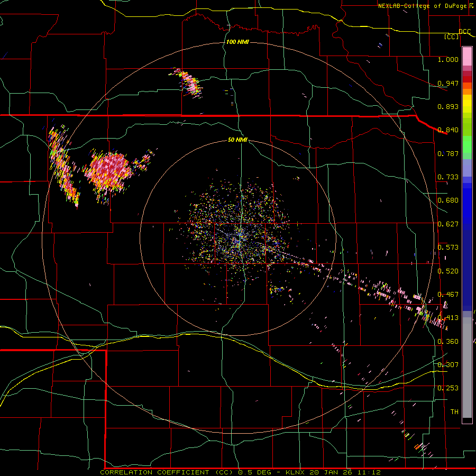This screenshot has width=476, height=476.
Task: Pick the bright green segment of the color bar
Action: point(467,144)
